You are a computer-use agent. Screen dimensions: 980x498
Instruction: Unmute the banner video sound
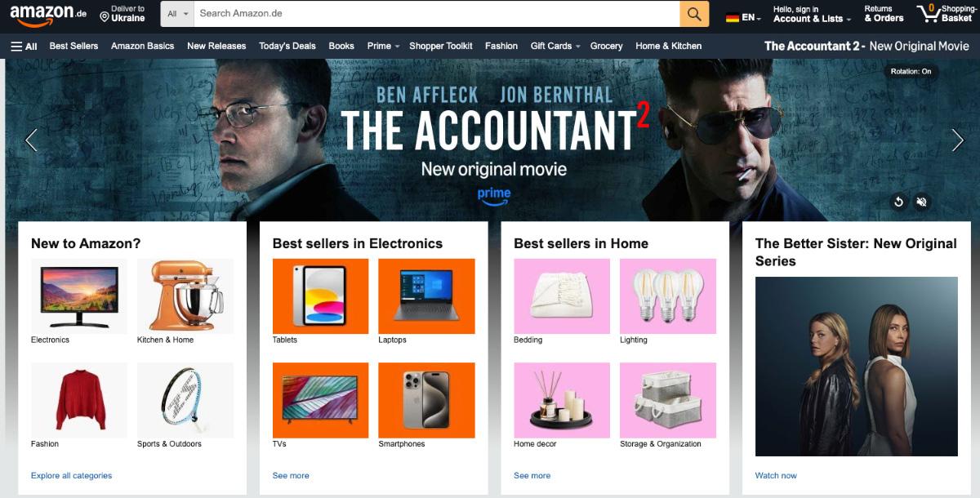coord(921,202)
